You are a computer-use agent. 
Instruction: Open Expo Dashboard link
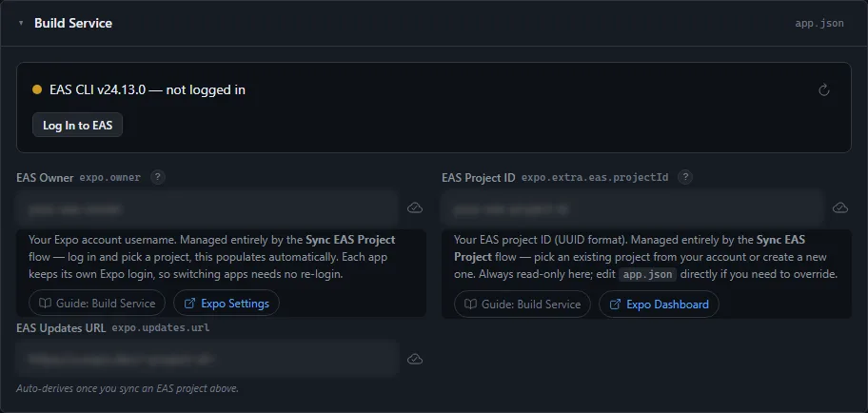659,305
